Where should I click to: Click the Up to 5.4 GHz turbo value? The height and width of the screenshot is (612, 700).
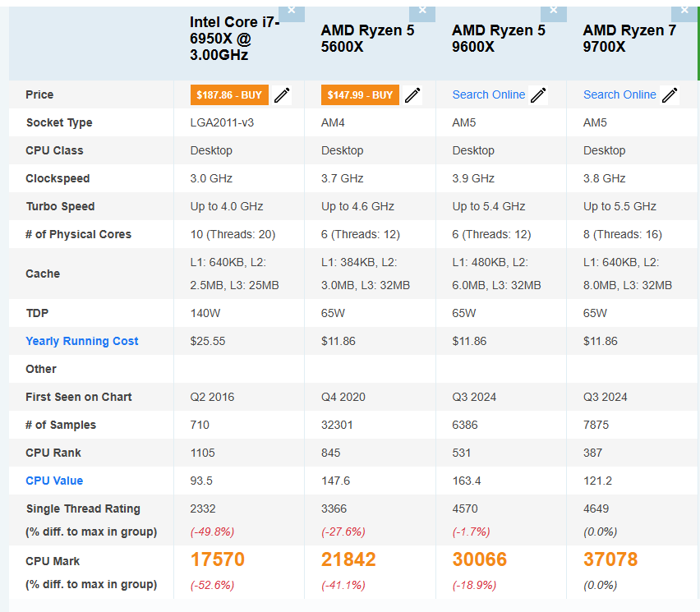coord(489,206)
